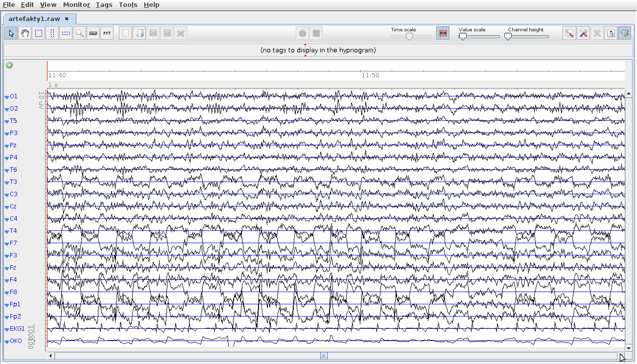
Task: Toggle the snap-to-page red arrow button
Action: [443, 33]
